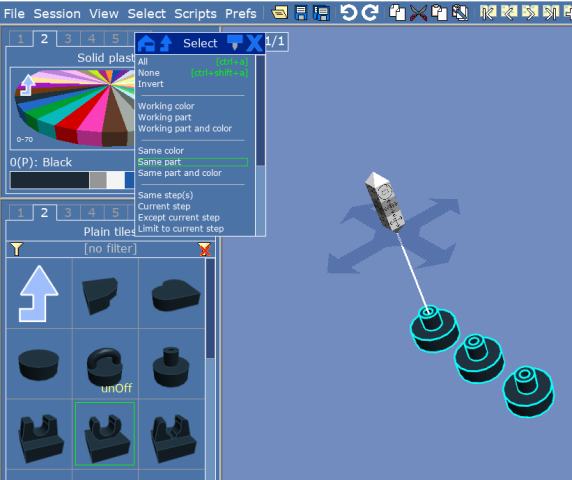
Task: Go to first step using toolbar icon
Action: point(488,13)
